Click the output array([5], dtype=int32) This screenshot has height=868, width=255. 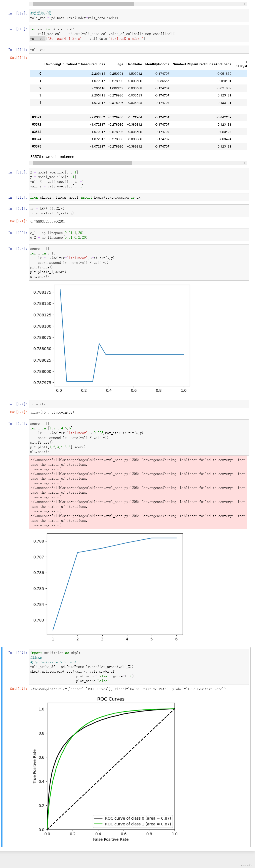(x=52, y=412)
